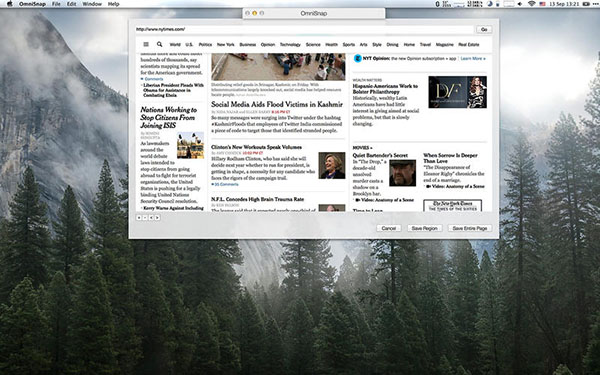Open 'When Sorrow Is Deeper Than Love'
Image resolution: width=600 pixels, height=375 pixels.
450,158
